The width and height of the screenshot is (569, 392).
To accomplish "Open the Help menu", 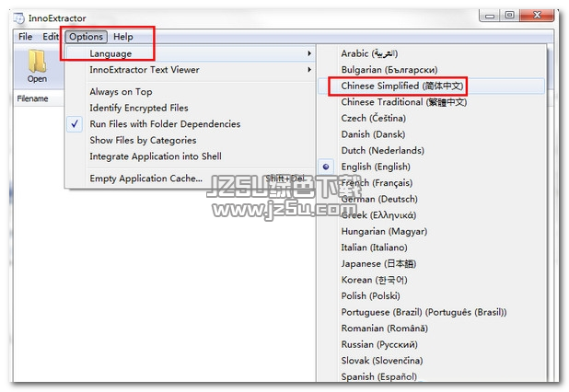I will [x=123, y=37].
